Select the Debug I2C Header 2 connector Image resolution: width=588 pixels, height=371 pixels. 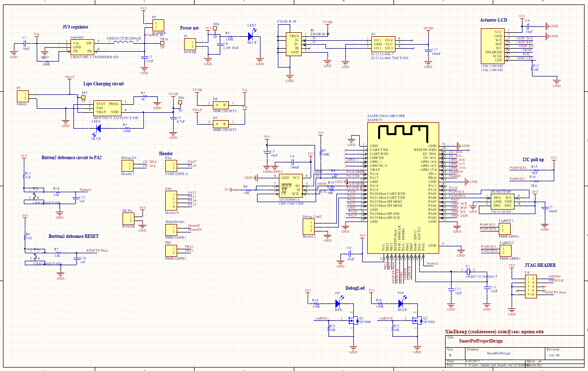coord(128,166)
